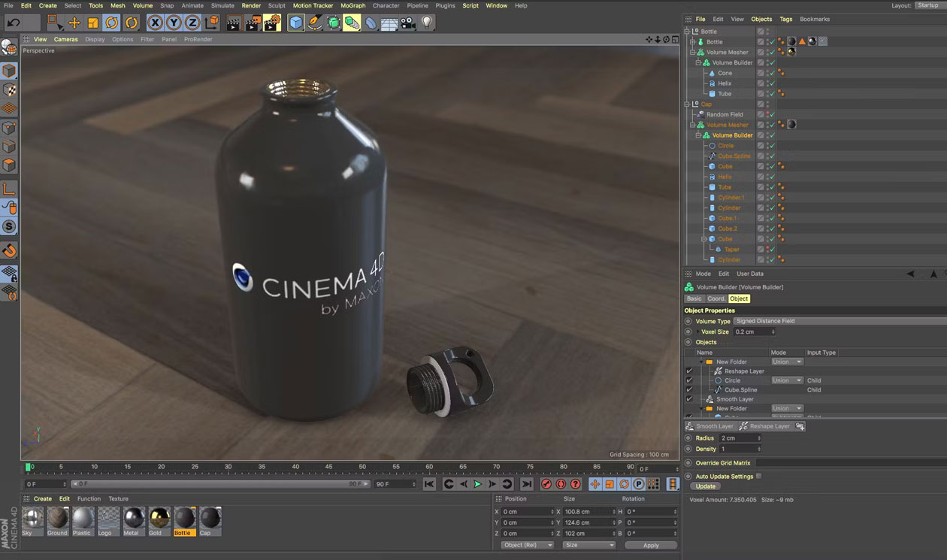
Task: Select the Move tool in top toolbar
Action: [74, 23]
